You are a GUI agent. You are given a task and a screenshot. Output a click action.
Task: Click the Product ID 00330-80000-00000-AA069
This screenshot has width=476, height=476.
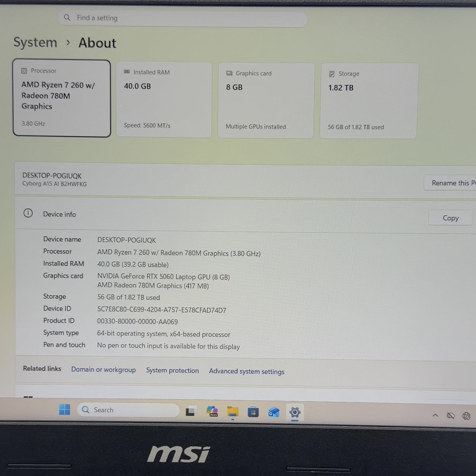(138, 322)
